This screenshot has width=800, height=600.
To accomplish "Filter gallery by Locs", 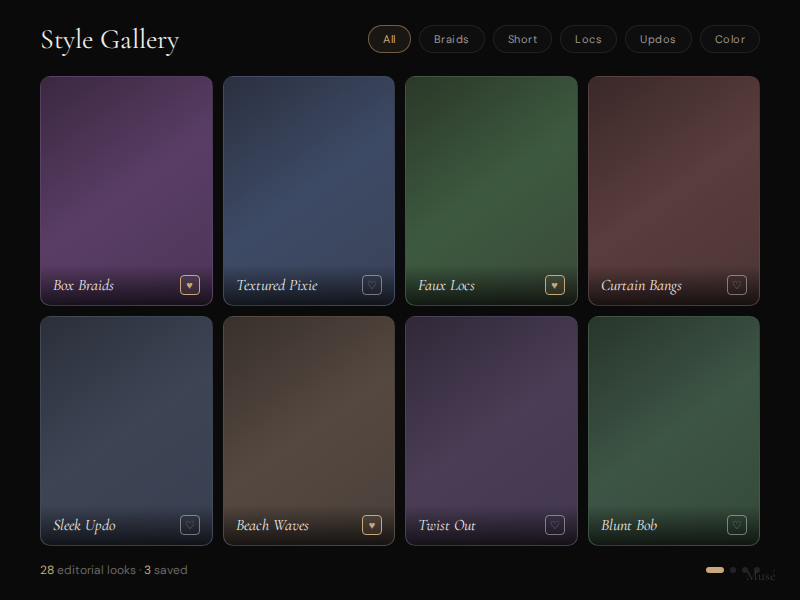I will coord(588,39).
